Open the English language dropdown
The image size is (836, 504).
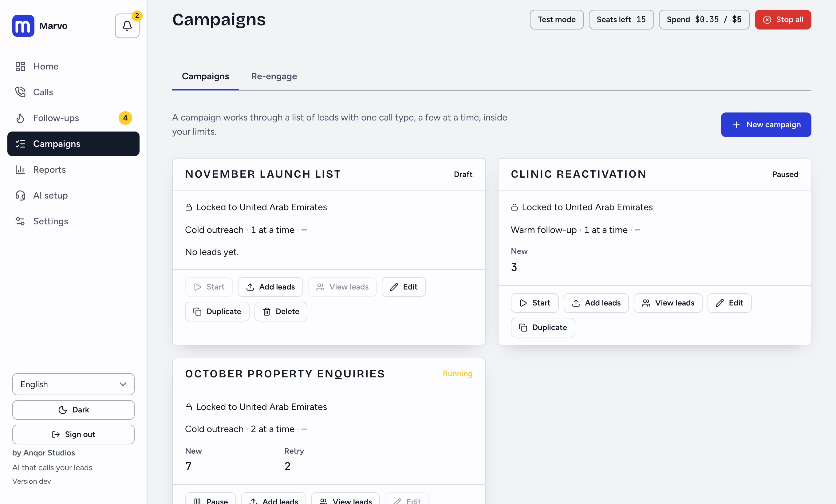73,384
